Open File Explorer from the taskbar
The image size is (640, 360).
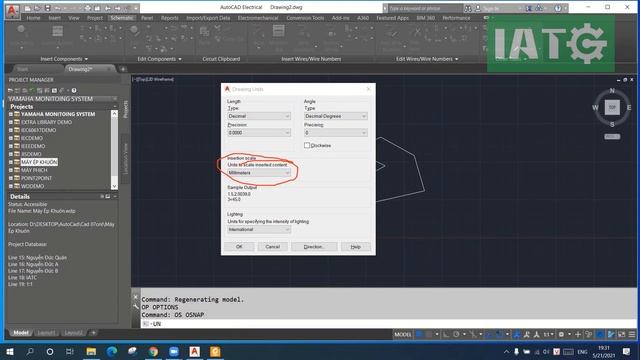[91, 351]
